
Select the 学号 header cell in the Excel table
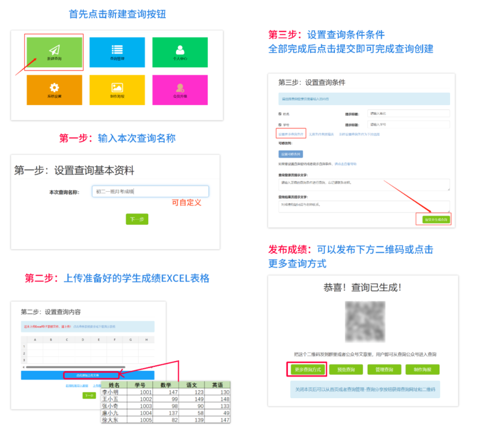(140, 385)
